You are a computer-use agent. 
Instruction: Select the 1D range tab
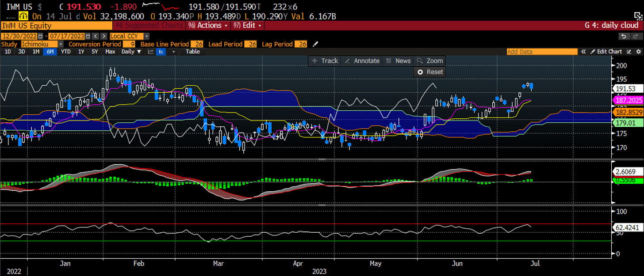(8, 52)
